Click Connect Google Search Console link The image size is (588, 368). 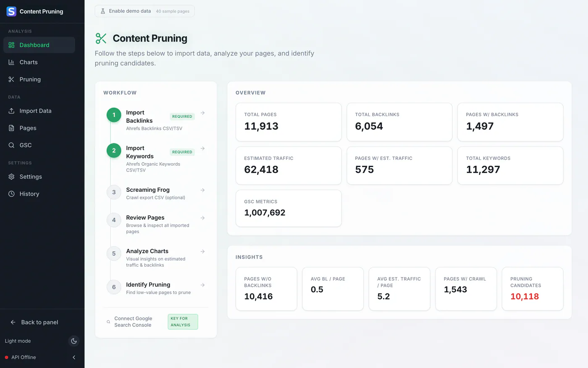[133, 322]
